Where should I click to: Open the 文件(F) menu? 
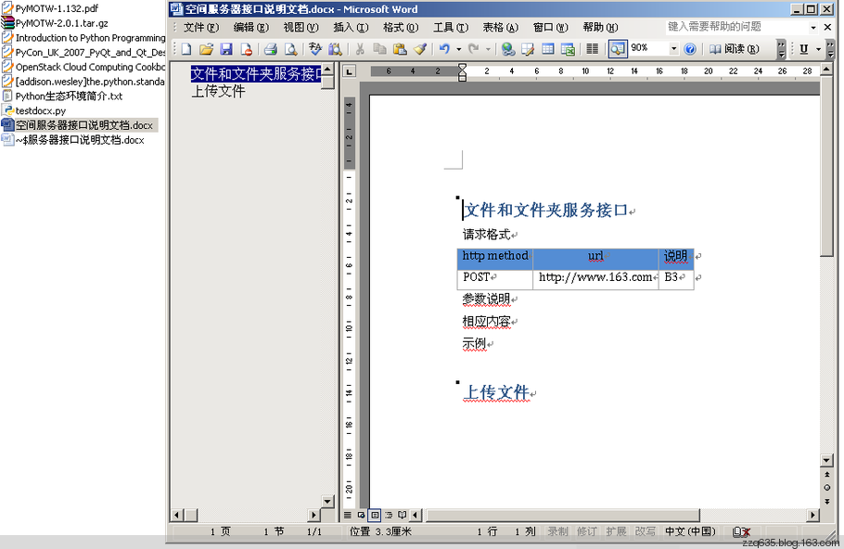click(201, 27)
